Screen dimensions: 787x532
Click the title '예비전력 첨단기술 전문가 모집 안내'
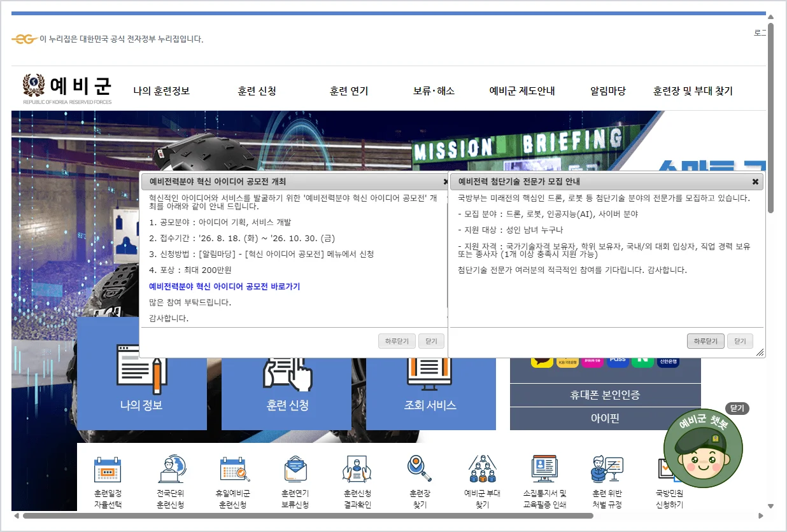[519, 181]
